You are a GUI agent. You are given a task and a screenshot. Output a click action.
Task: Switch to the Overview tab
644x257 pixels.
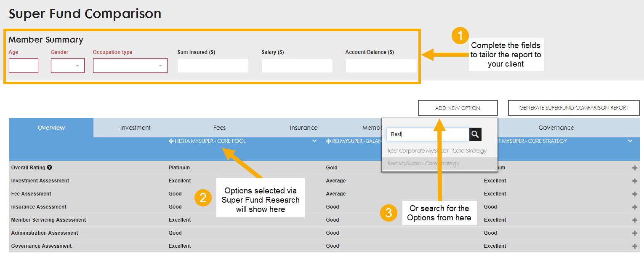[x=51, y=128]
